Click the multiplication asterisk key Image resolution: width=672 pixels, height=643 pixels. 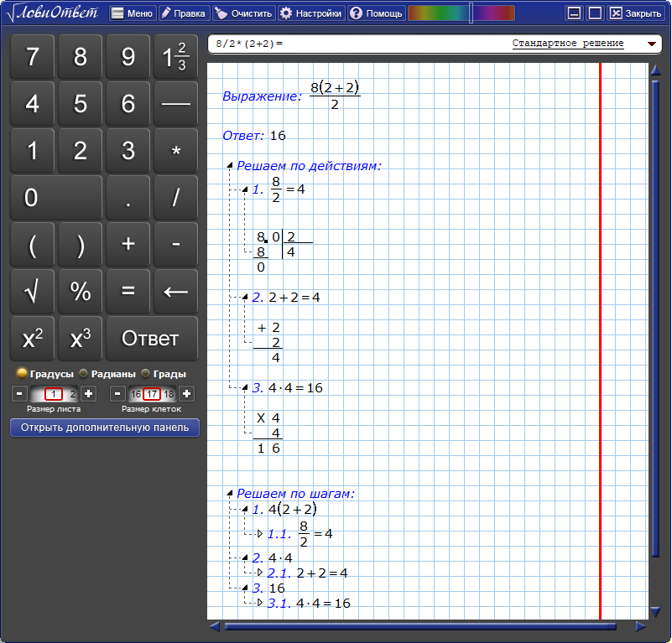[x=175, y=150]
